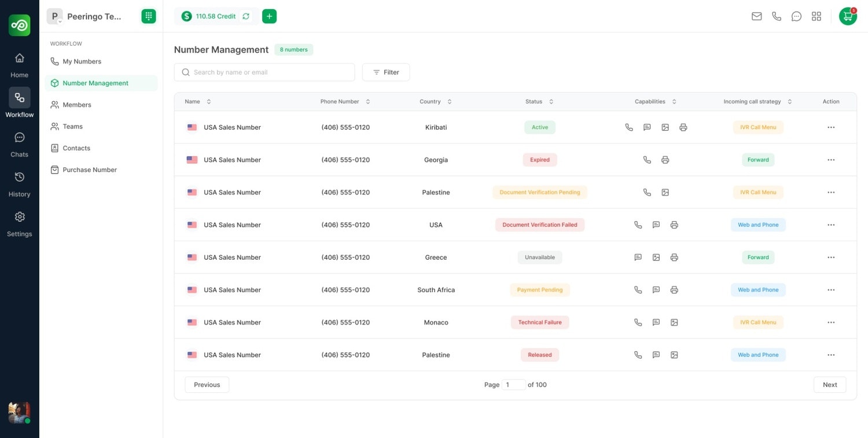Click the user avatar photo

tap(19, 413)
